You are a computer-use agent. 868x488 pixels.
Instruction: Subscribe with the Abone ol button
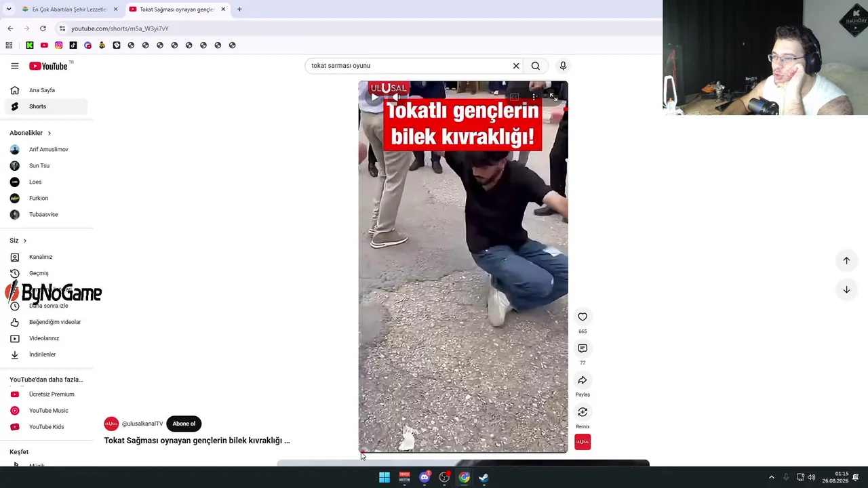[184, 424]
